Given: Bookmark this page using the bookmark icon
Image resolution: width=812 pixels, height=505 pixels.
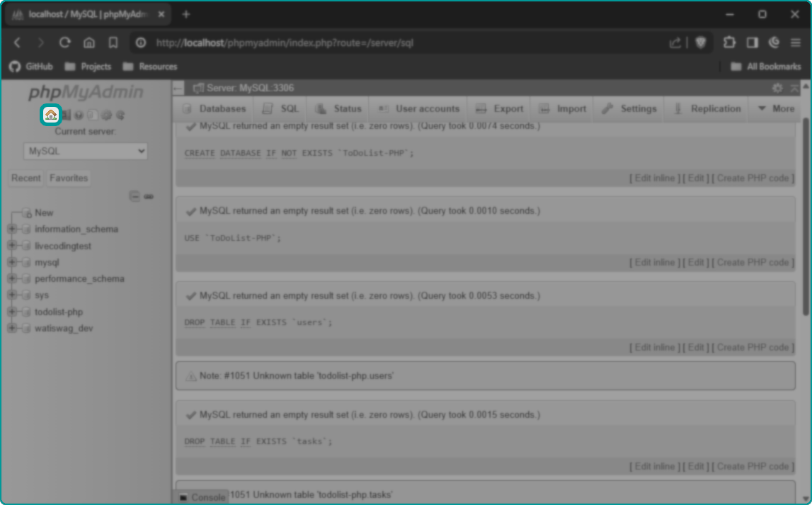Looking at the screenshot, I should tap(113, 43).
